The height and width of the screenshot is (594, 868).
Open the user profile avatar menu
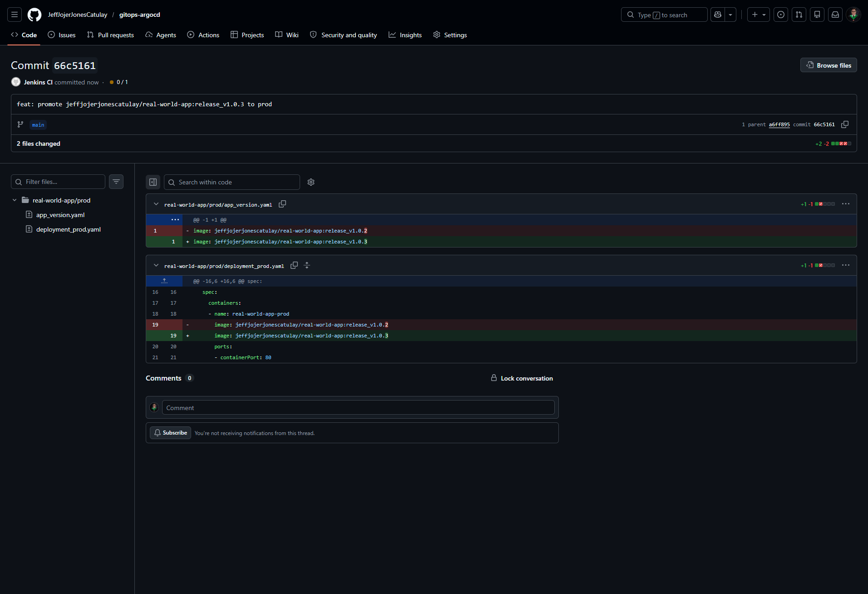[853, 15]
